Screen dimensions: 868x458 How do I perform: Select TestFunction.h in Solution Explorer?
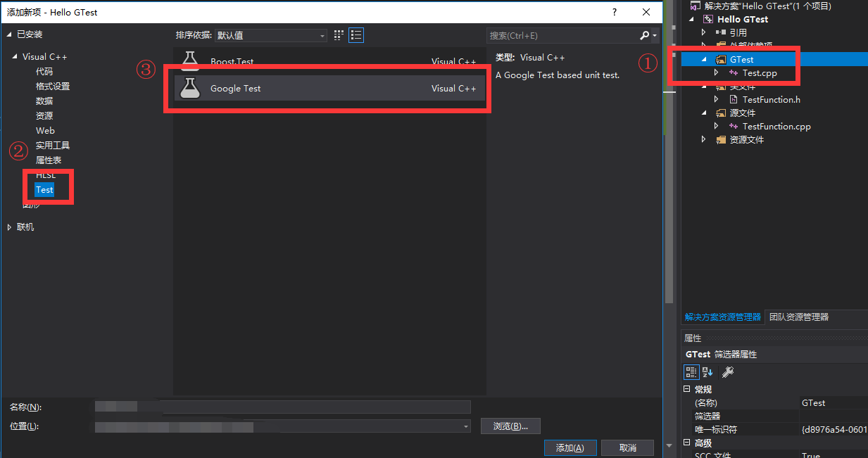[771, 99]
